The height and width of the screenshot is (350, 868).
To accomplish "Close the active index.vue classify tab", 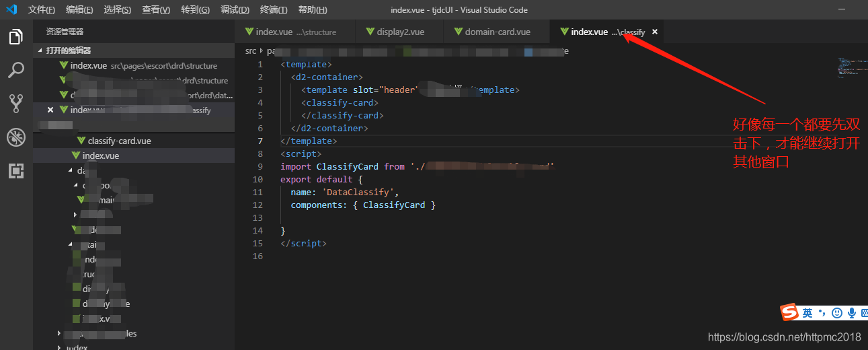I will [x=655, y=32].
